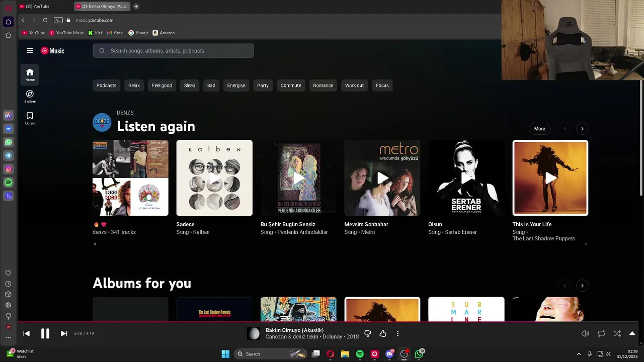
Task: Open Instagram in the Opera sidebar
Action: pyautogui.click(x=8, y=169)
